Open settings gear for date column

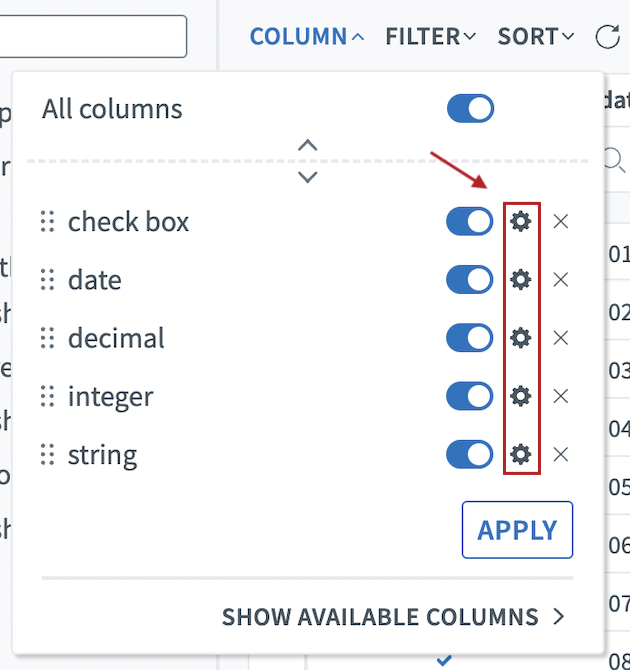[x=520, y=280]
